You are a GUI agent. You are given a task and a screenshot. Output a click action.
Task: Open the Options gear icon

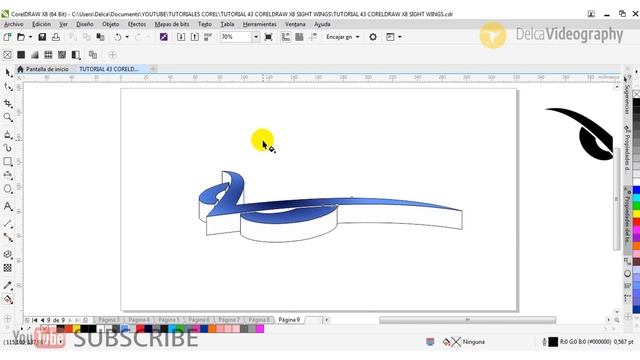(373, 37)
